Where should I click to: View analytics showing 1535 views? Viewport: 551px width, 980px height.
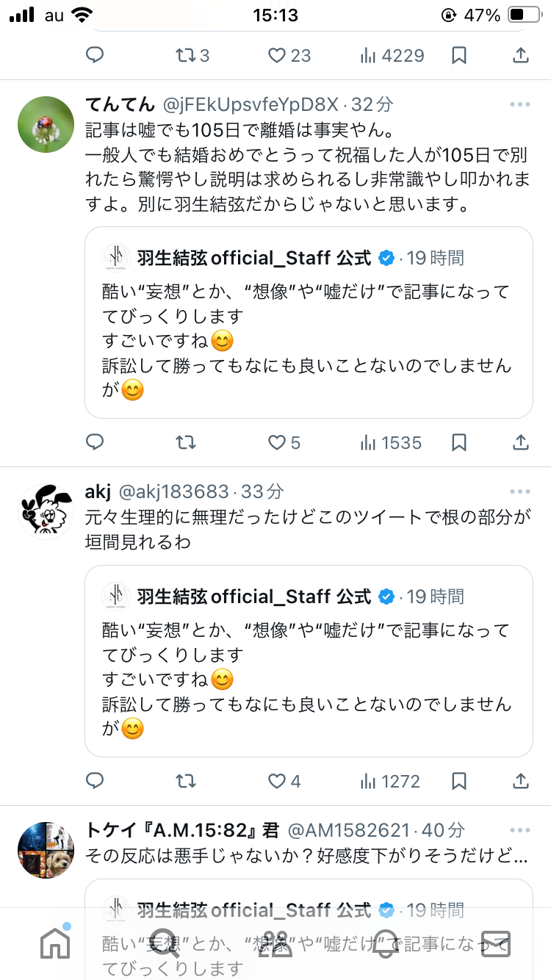pos(391,442)
